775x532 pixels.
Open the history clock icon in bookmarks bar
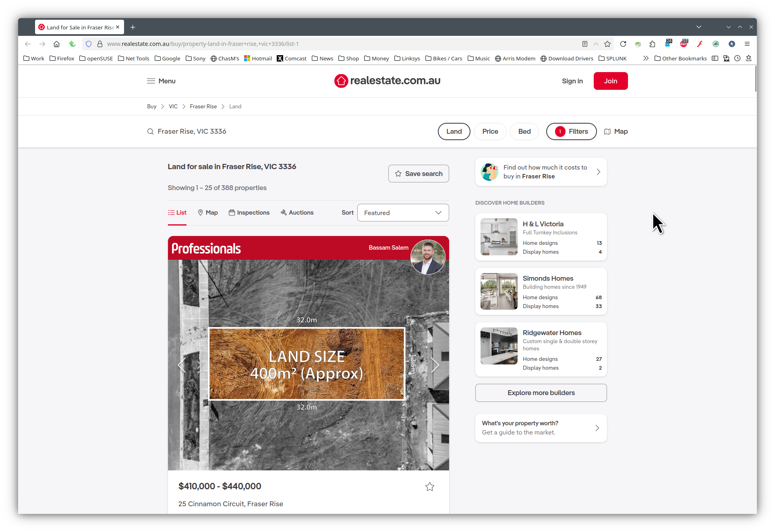[x=738, y=58]
